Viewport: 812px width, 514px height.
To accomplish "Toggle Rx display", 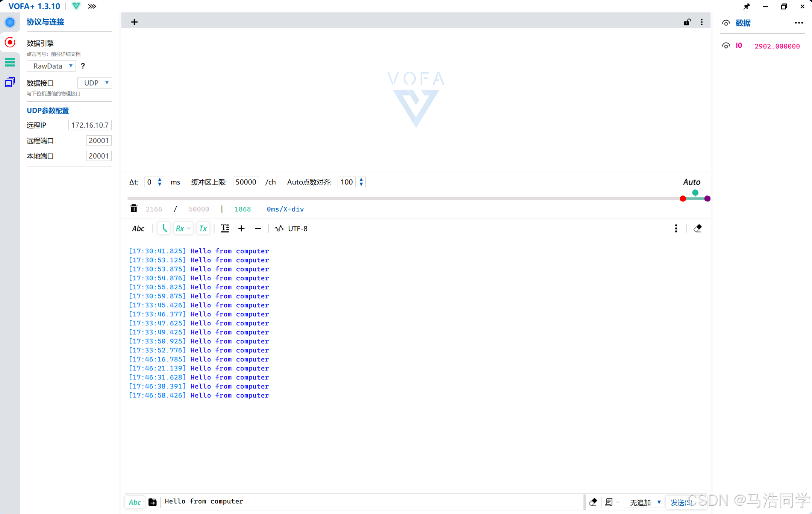I will pyautogui.click(x=180, y=228).
